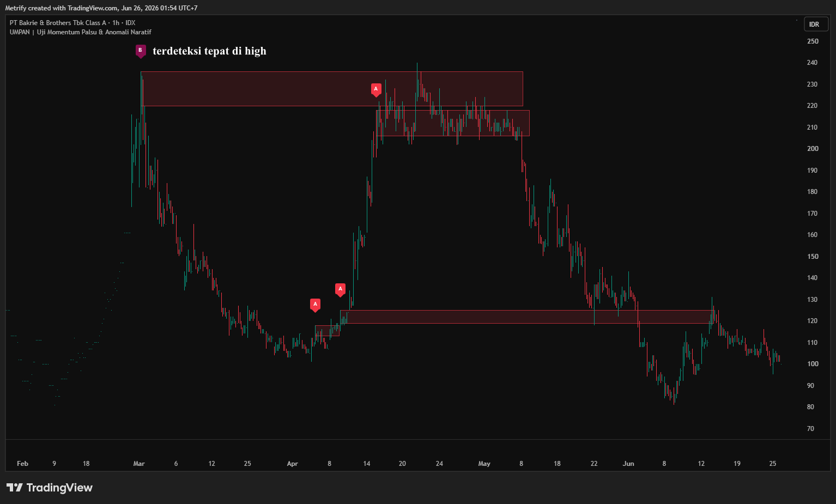Open the IDR currency selector

pos(816,24)
